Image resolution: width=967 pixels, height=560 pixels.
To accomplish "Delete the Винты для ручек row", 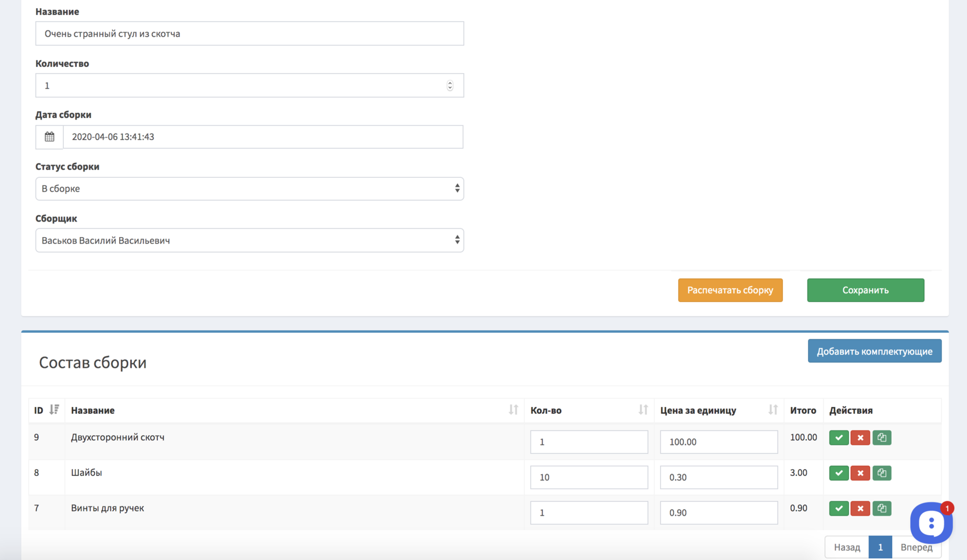I will pos(860,508).
